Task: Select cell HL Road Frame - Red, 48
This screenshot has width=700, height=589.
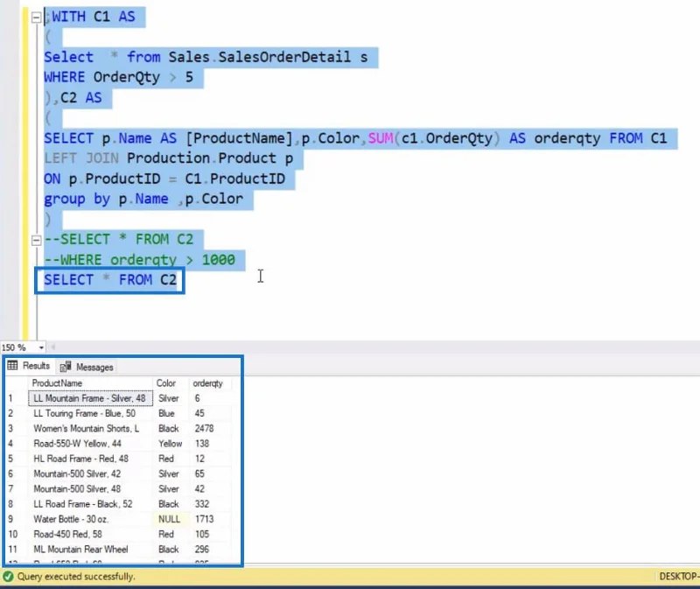Action: [x=91, y=459]
